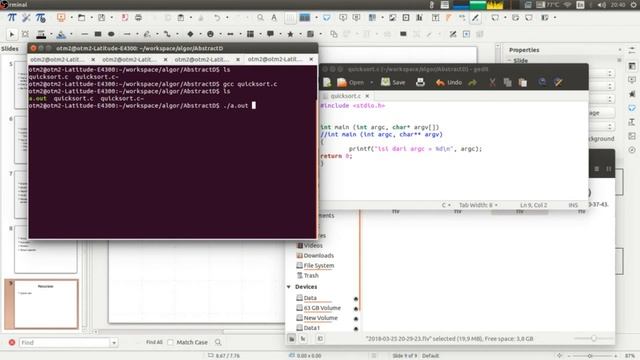The height and width of the screenshot is (360, 640).
Task: Open the C language selector in gedit
Action: coord(446,205)
